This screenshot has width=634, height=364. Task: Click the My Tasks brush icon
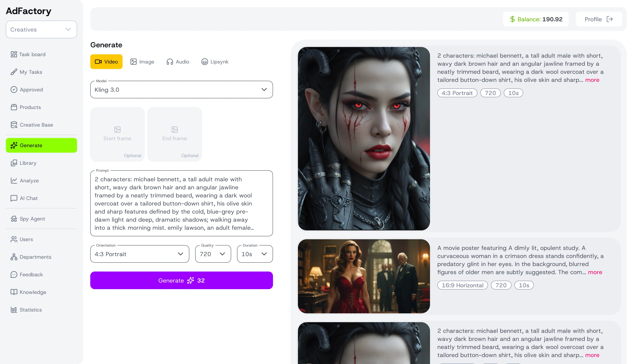click(x=14, y=72)
